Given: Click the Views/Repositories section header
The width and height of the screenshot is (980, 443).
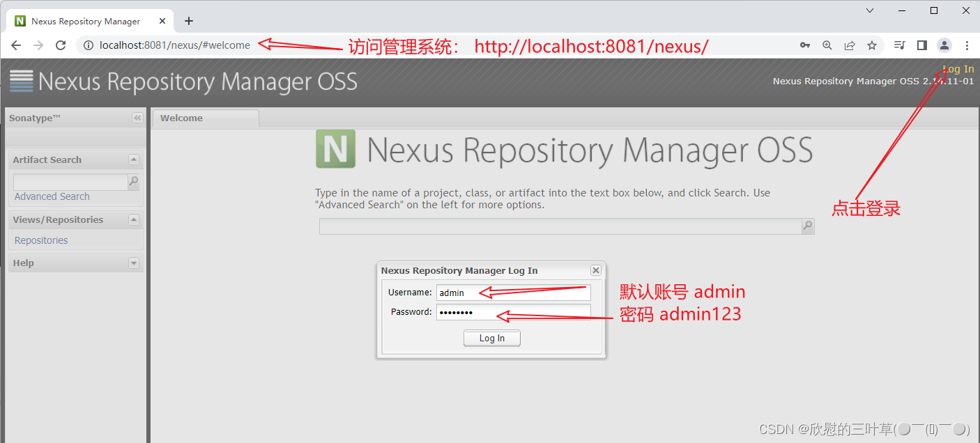Looking at the screenshot, I should [75, 219].
